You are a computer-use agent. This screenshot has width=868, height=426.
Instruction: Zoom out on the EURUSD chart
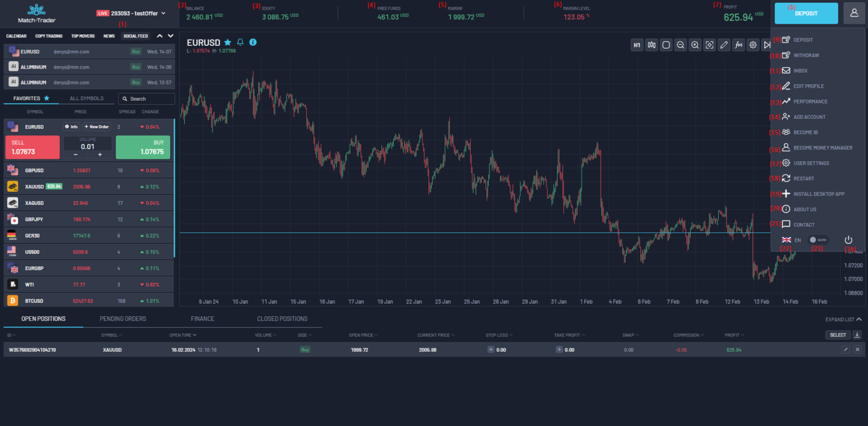pos(680,45)
